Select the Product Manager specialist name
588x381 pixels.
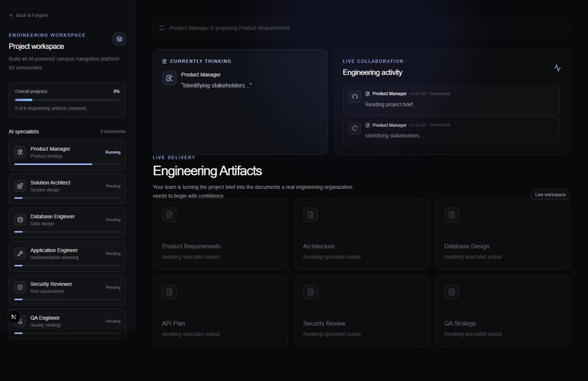click(50, 149)
